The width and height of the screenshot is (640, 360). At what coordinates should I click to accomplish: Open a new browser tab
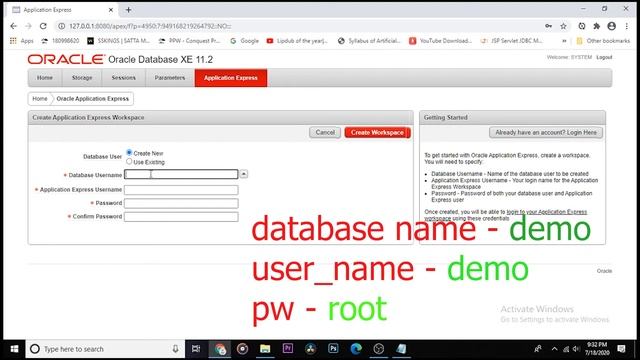pos(129,9)
